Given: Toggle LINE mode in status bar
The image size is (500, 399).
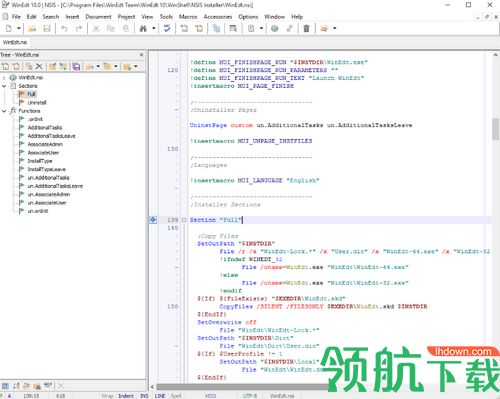Looking at the screenshot, I should 160,396.
